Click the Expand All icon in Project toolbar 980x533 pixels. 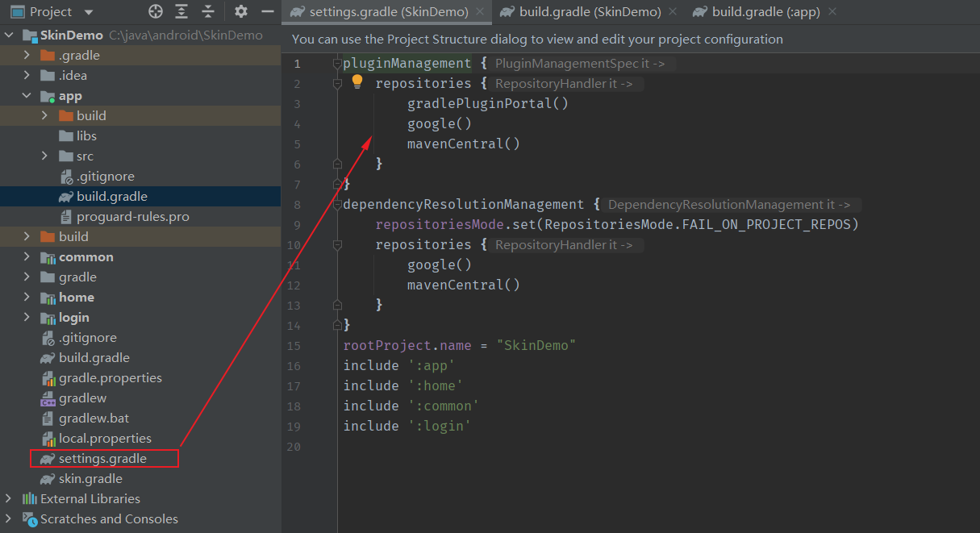[x=181, y=11]
